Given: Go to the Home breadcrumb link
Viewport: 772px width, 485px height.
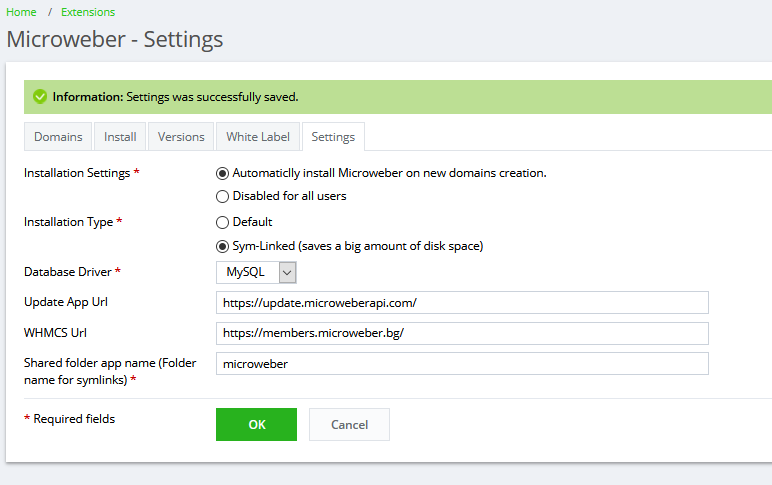Looking at the screenshot, I should [x=21, y=12].
